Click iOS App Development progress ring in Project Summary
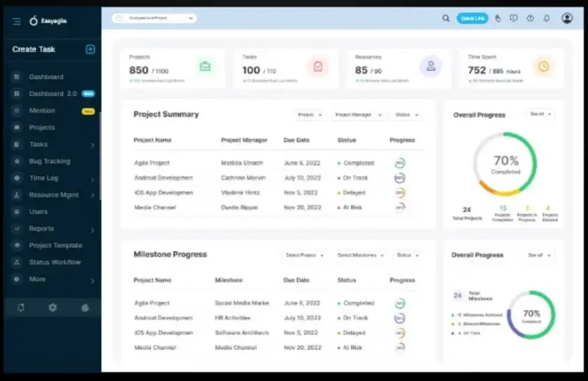 coord(400,193)
